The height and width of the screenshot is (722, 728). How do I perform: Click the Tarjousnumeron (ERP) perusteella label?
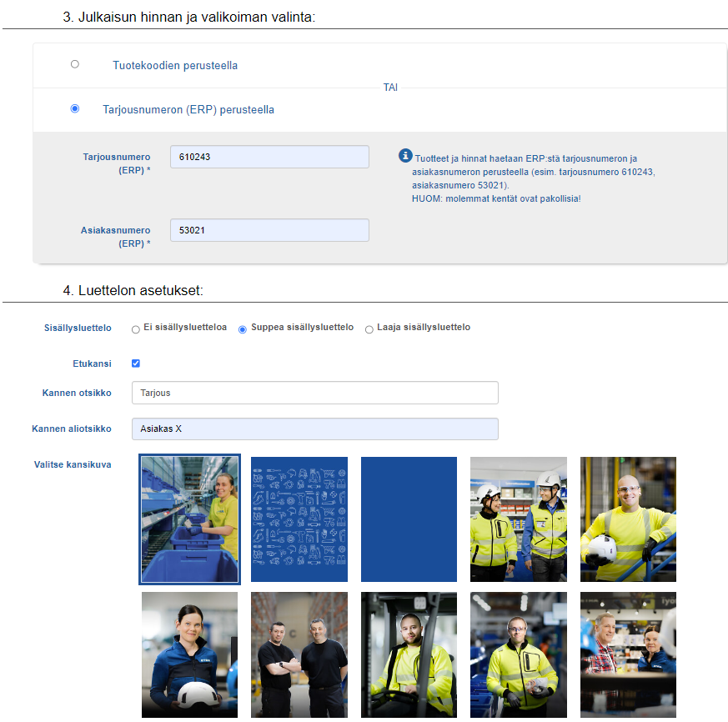tap(188, 109)
